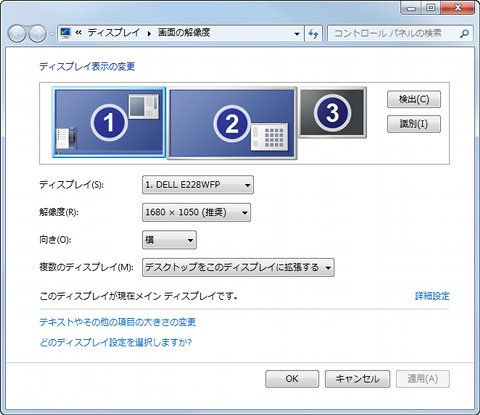
Task: Open the 詳細設定 advanced settings link
Action: point(432,296)
